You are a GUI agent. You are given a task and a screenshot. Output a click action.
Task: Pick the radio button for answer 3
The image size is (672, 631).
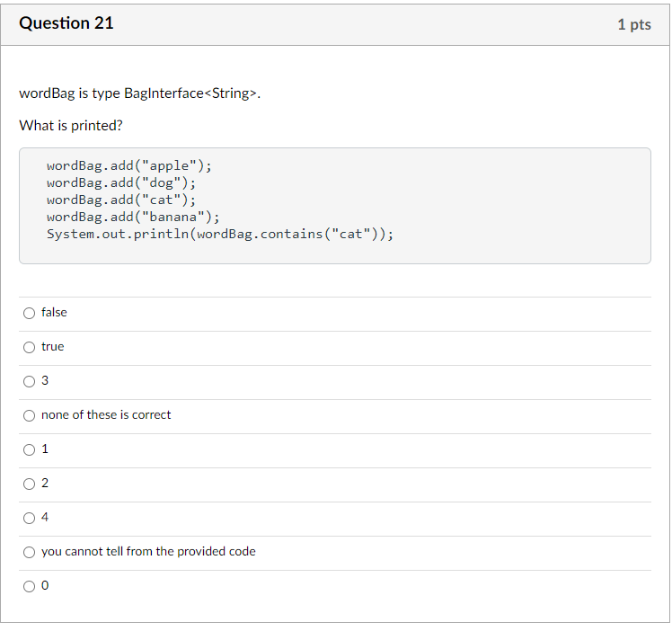tap(29, 381)
